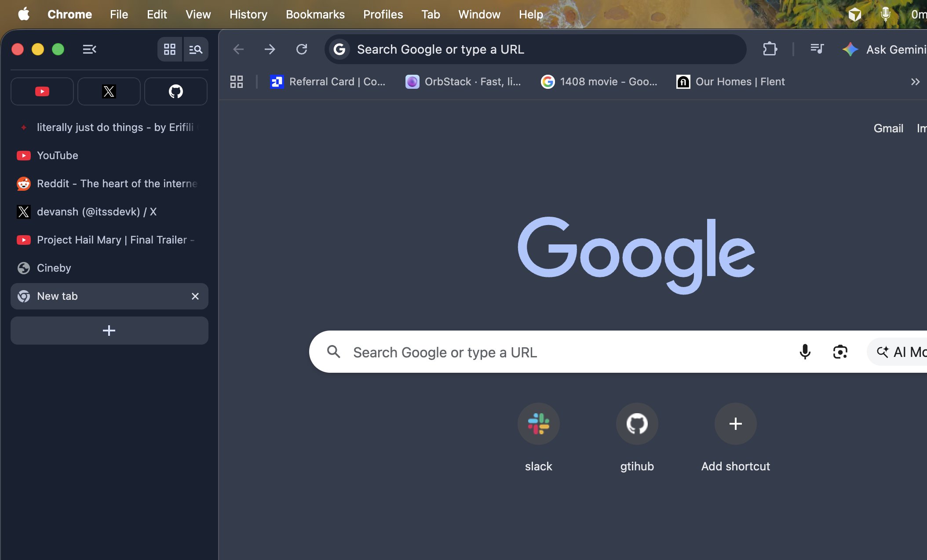Screen dimensions: 927x560
Task: Collapse the vertical tabs sidebar
Action: pos(89,49)
